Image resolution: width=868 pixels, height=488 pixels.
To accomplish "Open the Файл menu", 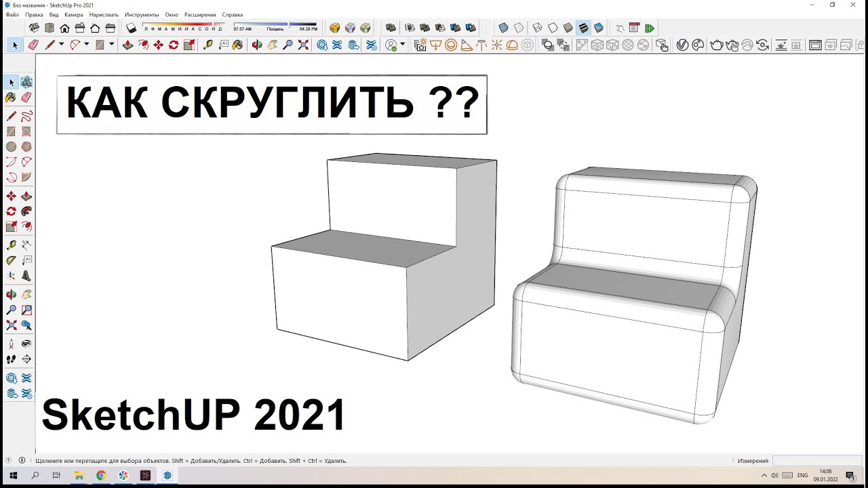I will (12, 14).
